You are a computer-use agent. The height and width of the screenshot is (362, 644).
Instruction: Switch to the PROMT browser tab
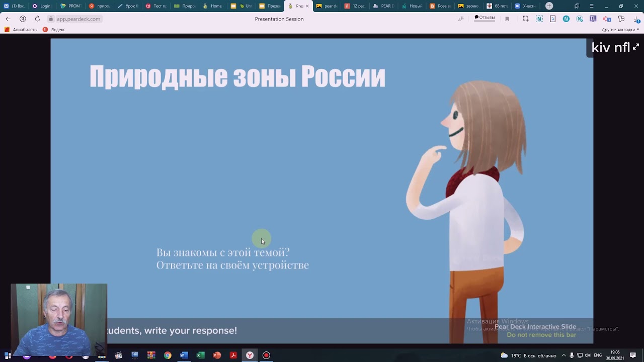click(x=70, y=6)
